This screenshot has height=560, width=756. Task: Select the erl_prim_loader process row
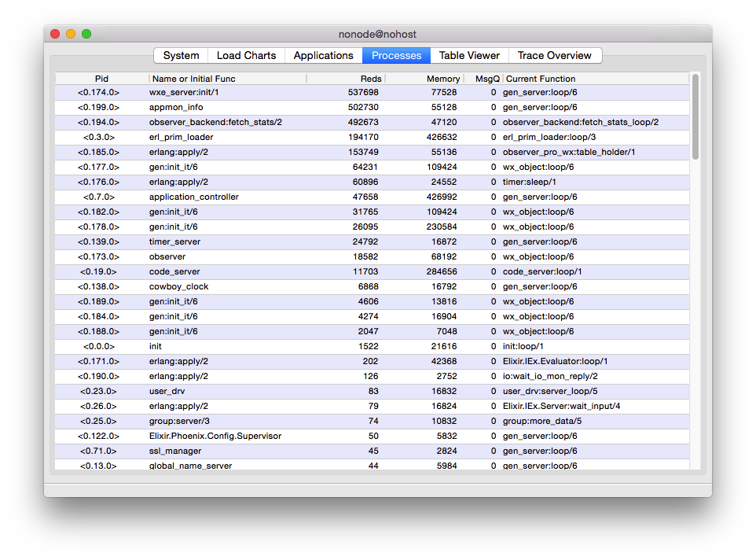(372, 137)
